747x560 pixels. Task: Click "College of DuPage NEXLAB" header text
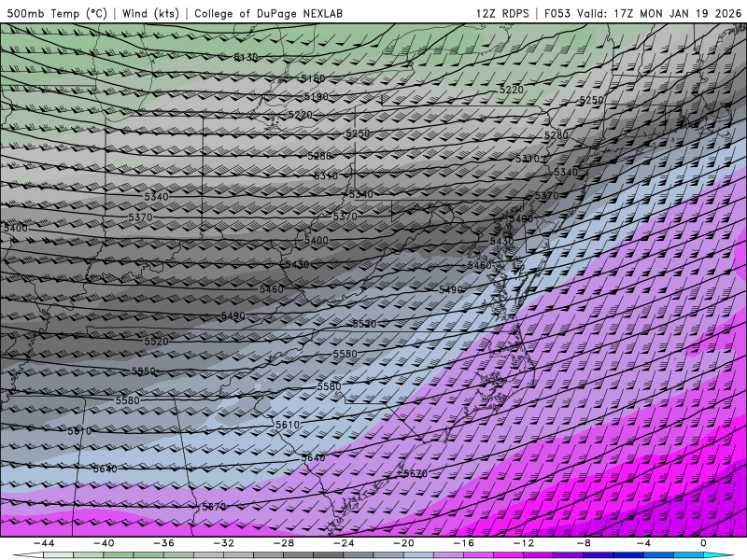click(x=268, y=13)
